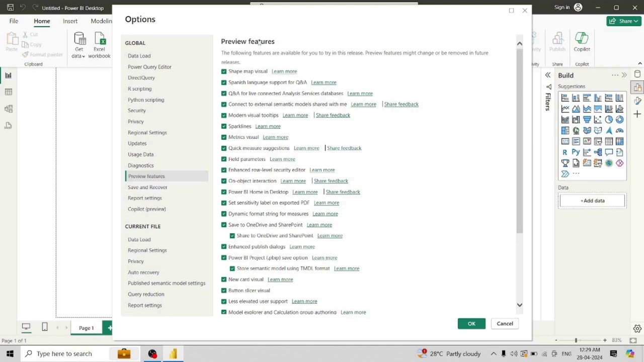
Task: Choose the Power Apps visual icon
Action: click(x=619, y=163)
